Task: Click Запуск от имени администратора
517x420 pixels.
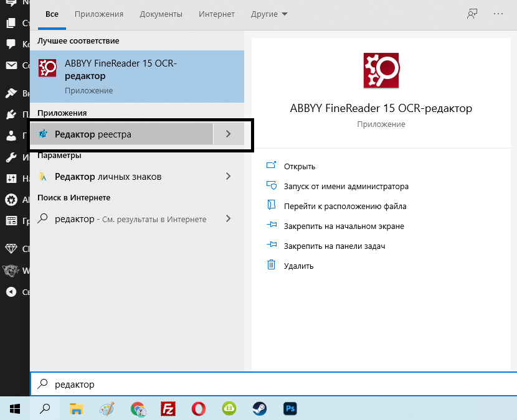Action: (346, 186)
